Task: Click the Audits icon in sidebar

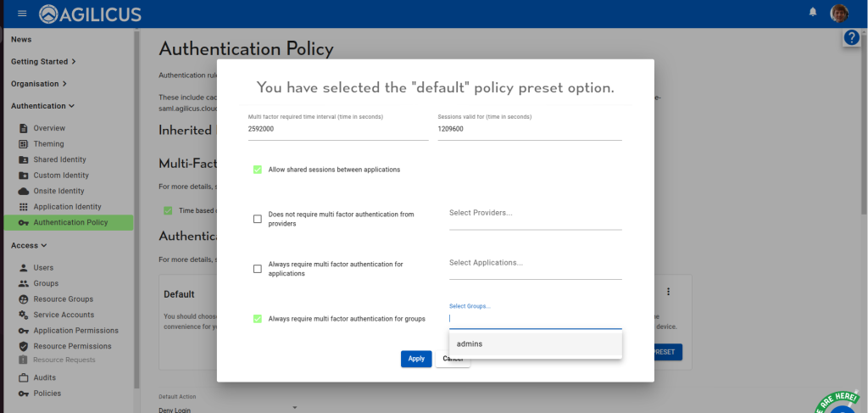Action: pos(24,377)
